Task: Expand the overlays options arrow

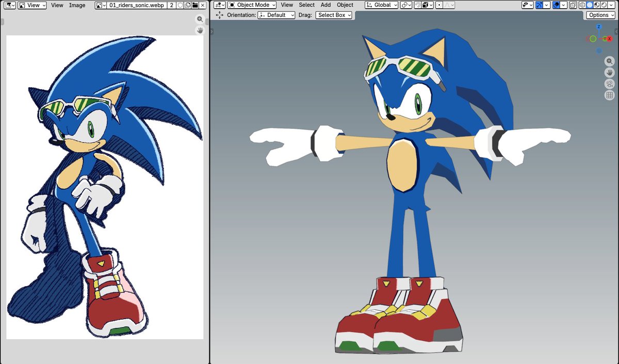Action: click(563, 5)
